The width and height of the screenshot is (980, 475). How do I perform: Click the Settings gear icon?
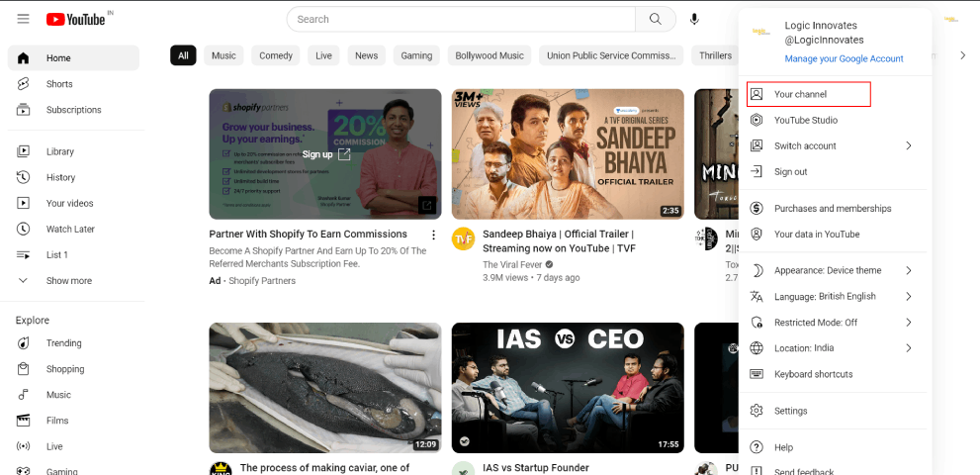[x=757, y=411]
